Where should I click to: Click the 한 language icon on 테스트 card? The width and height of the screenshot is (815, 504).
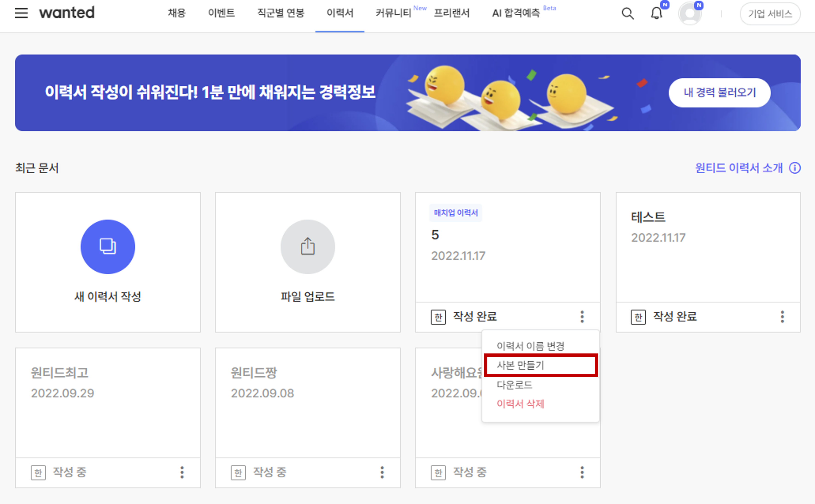tap(638, 317)
